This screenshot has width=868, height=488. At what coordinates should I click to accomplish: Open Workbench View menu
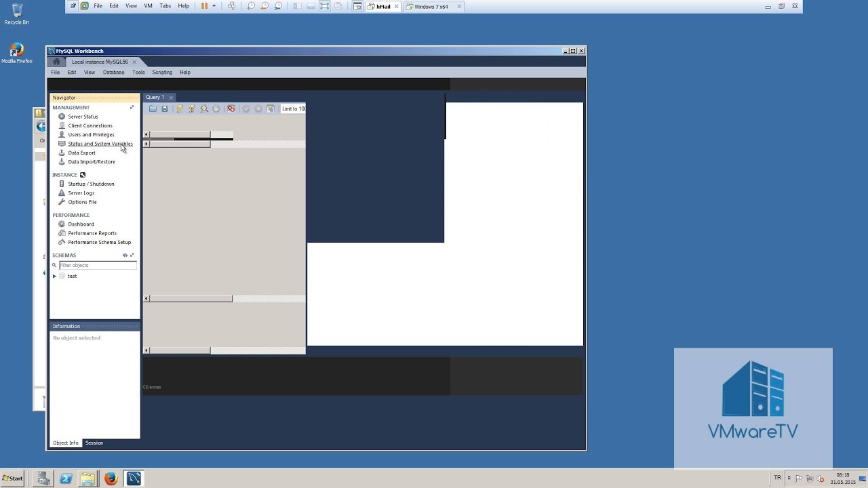(90, 72)
